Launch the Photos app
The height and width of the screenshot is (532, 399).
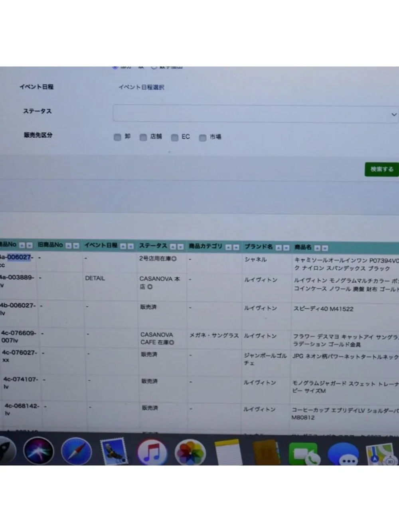(190, 453)
